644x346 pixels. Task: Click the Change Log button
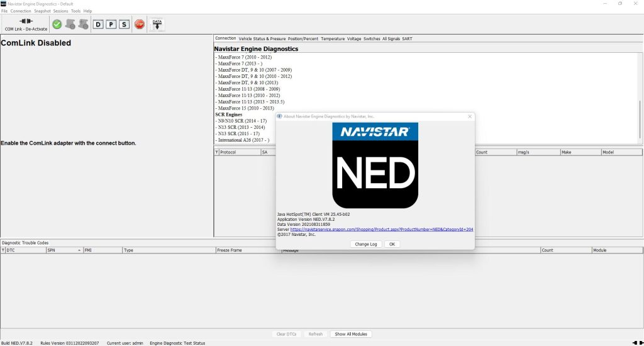click(x=366, y=244)
